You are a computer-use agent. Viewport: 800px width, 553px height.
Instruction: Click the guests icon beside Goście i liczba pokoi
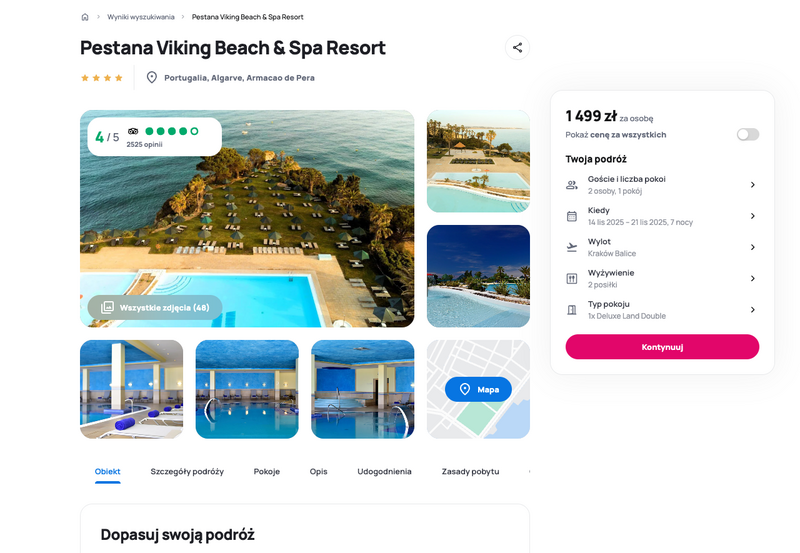point(572,185)
